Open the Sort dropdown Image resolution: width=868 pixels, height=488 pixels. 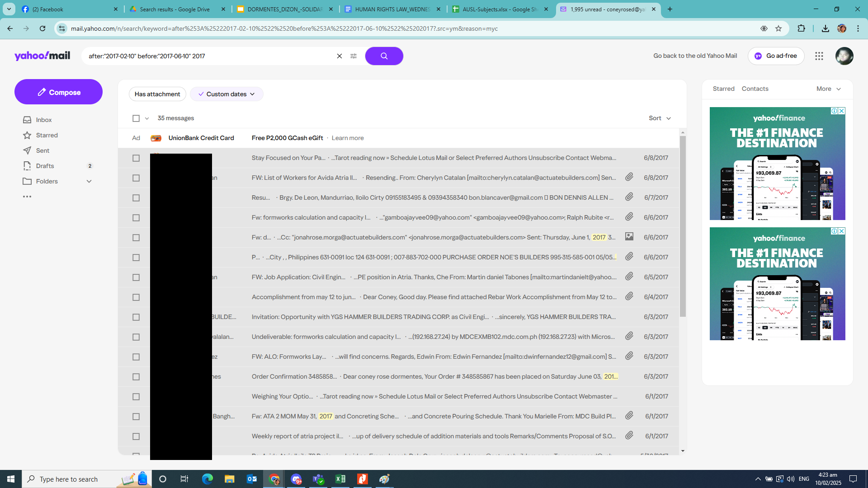(x=660, y=118)
